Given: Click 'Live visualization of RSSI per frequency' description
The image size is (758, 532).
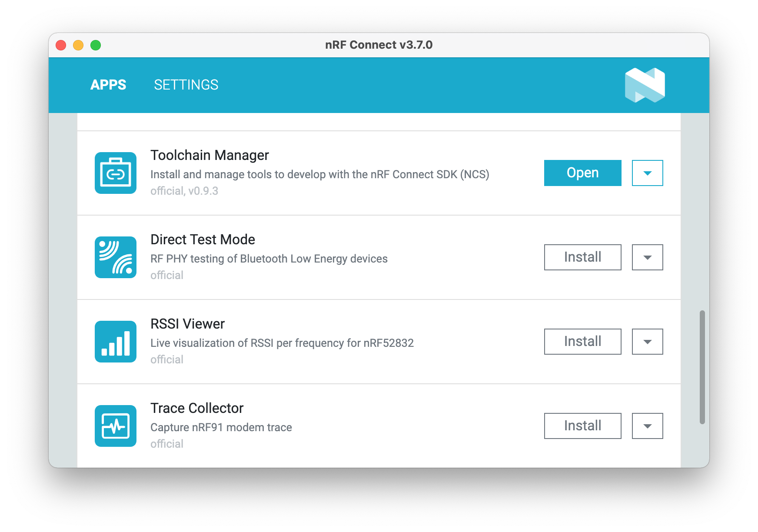Looking at the screenshot, I should point(282,343).
